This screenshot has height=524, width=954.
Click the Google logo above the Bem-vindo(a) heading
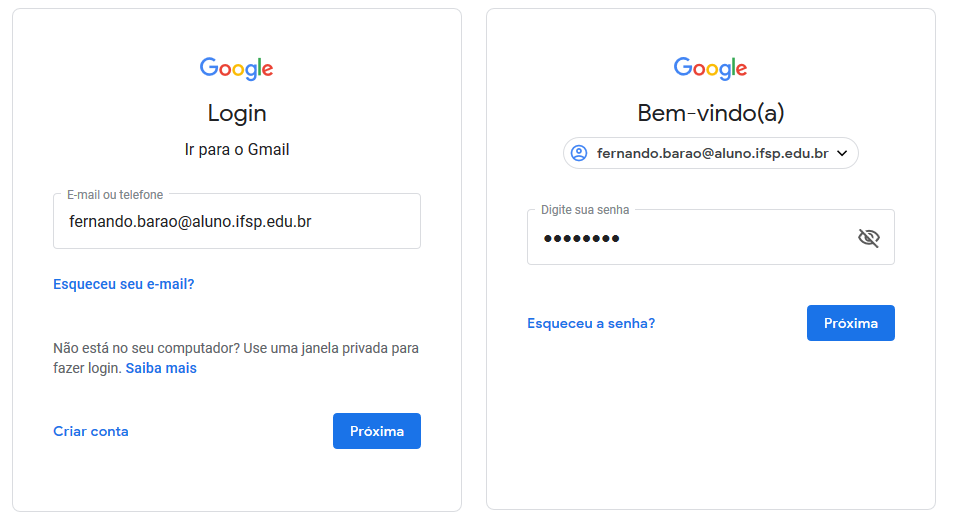(x=710, y=68)
